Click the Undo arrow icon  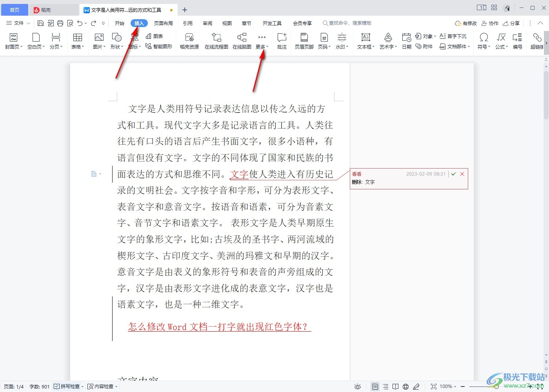pyautogui.click(x=80, y=24)
